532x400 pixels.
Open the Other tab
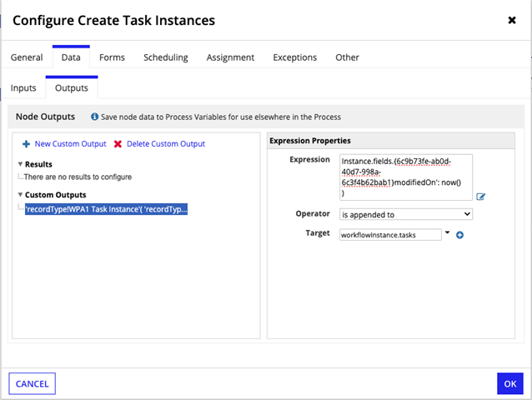pyautogui.click(x=347, y=57)
